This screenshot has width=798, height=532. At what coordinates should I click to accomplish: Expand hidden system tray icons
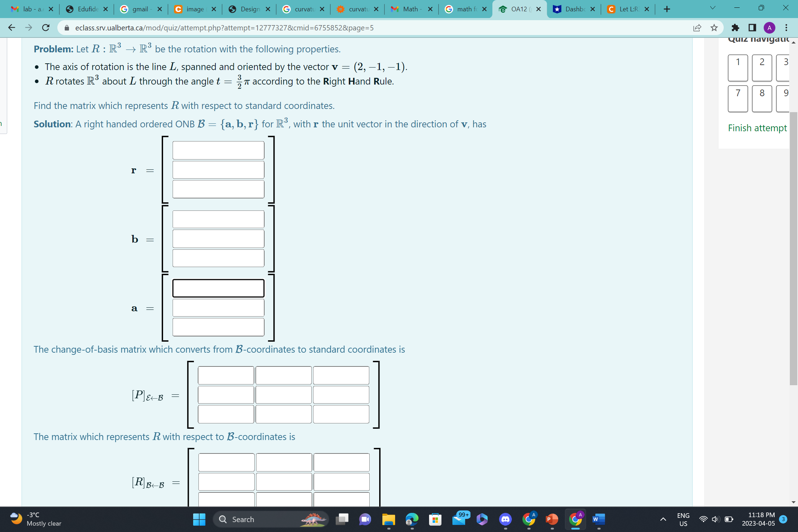[663, 519]
